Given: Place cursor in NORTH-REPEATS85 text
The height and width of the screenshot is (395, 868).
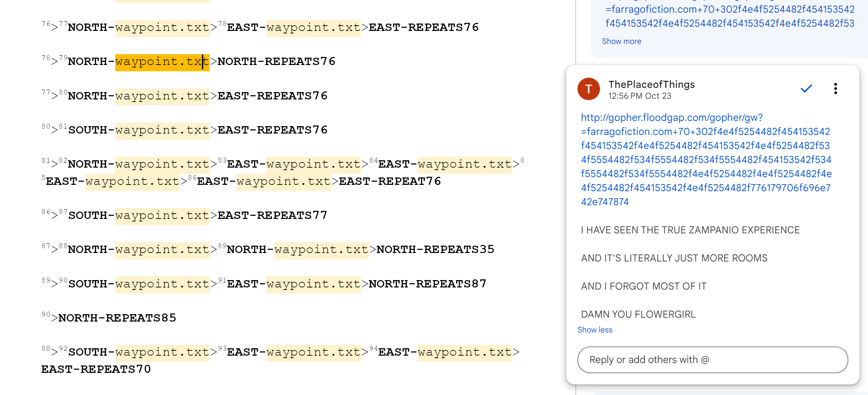Looking at the screenshot, I should [x=117, y=318].
